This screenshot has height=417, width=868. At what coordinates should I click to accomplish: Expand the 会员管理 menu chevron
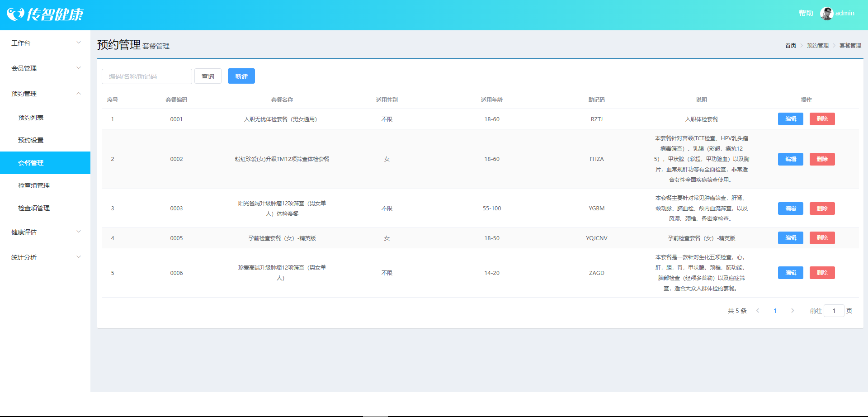pyautogui.click(x=79, y=68)
